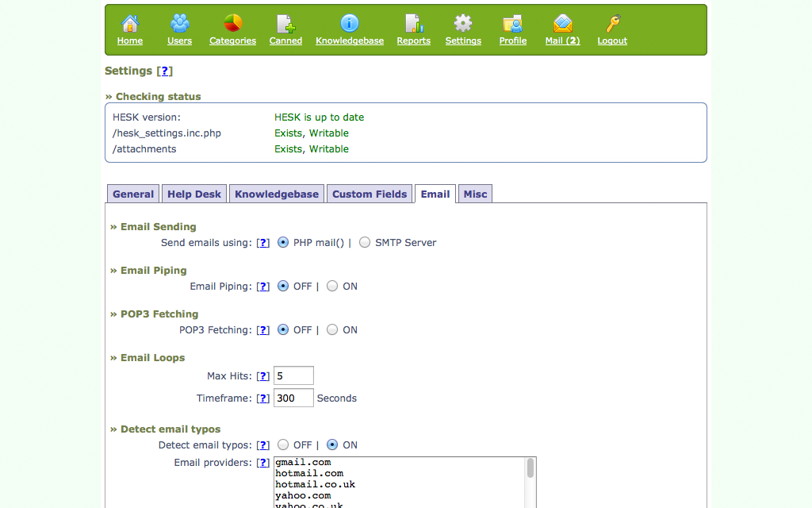Open the Profile icon
The image size is (812, 508).
(512, 24)
